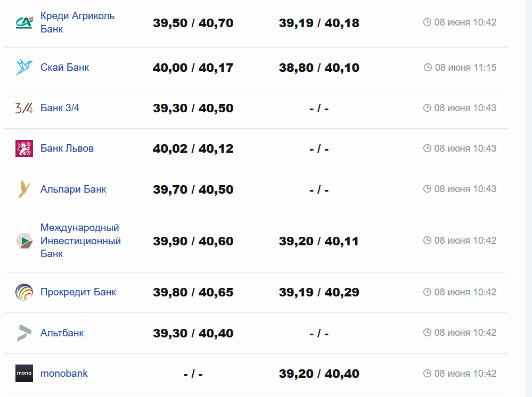Open the monobank name link
Screen dimensions: 532x397
(64, 373)
